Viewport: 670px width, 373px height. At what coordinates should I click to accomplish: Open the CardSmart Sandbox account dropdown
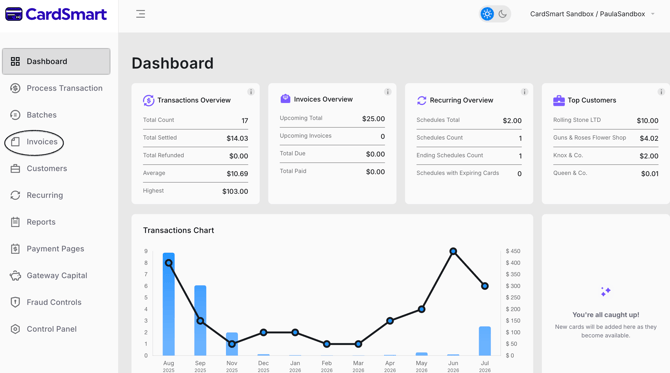click(x=592, y=14)
